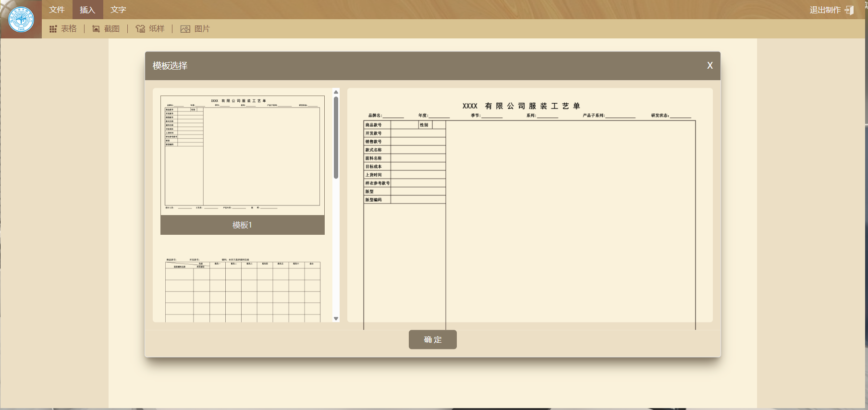This screenshot has height=410, width=868.
Task: Click the template list scrollbar handle
Action: (336, 138)
